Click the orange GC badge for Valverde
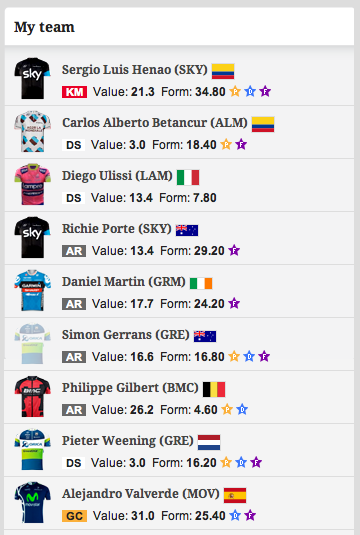Viewport: 360px width, 535px height. pyautogui.click(x=74, y=516)
